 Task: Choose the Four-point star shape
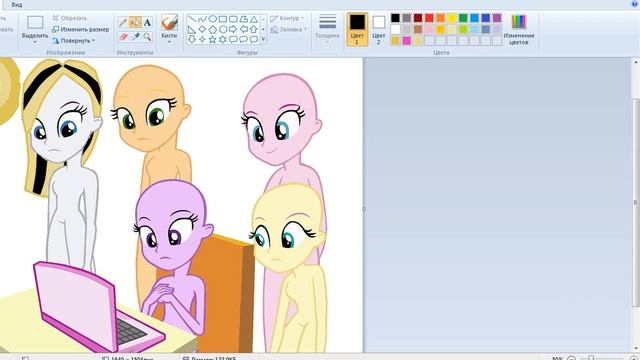tap(202, 40)
